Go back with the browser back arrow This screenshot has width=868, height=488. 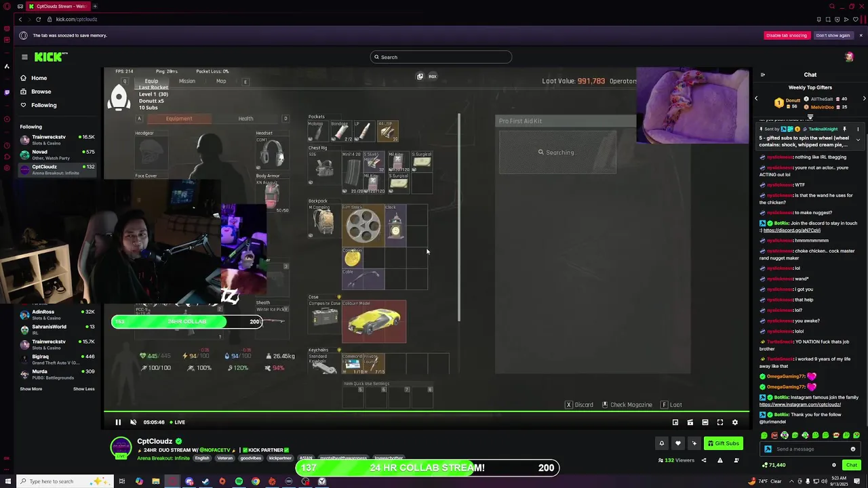pyautogui.click(x=20, y=19)
